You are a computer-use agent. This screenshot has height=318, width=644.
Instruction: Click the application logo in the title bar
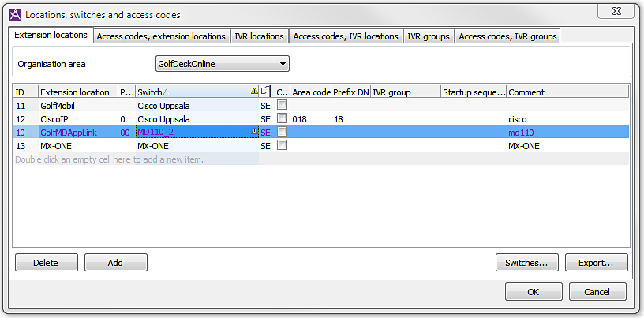pyautogui.click(x=13, y=14)
